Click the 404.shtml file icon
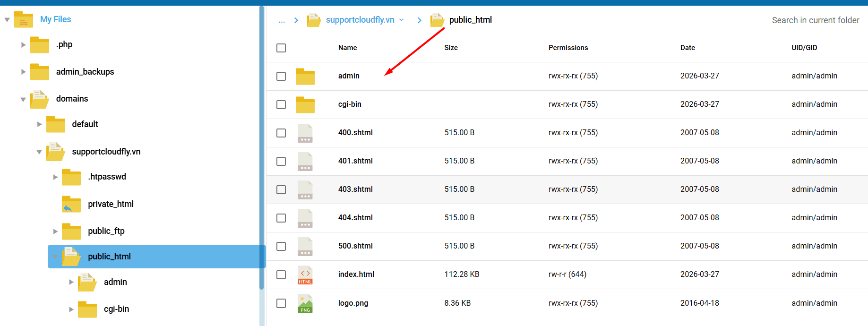Image resolution: width=868 pixels, height=326 pixels. click(305, 218)
